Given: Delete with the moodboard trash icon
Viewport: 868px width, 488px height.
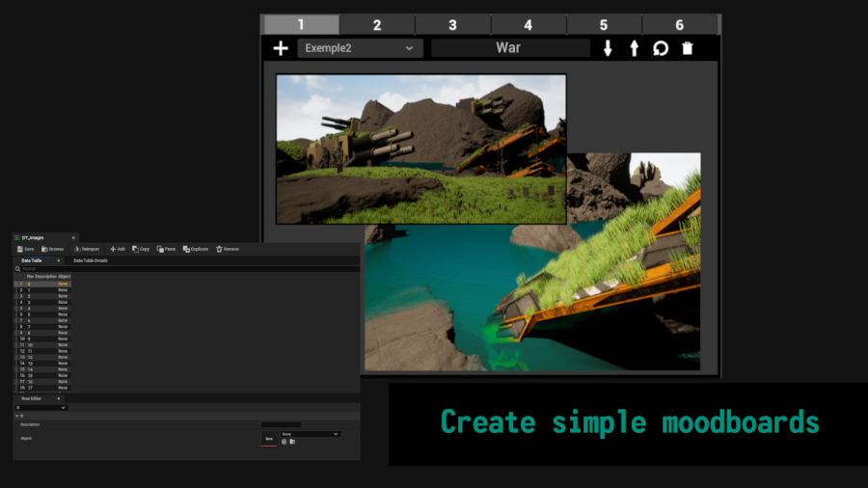Looking at the screenshot, I should tap(687, 48).
